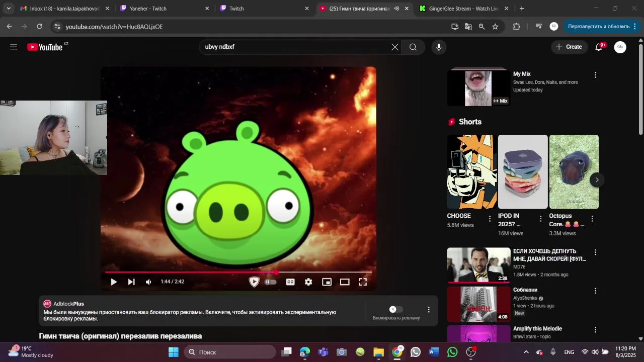Resume the video with the play button
This screenshot has height=362, width=644.
pyautogui.click(x=114, y=282)
